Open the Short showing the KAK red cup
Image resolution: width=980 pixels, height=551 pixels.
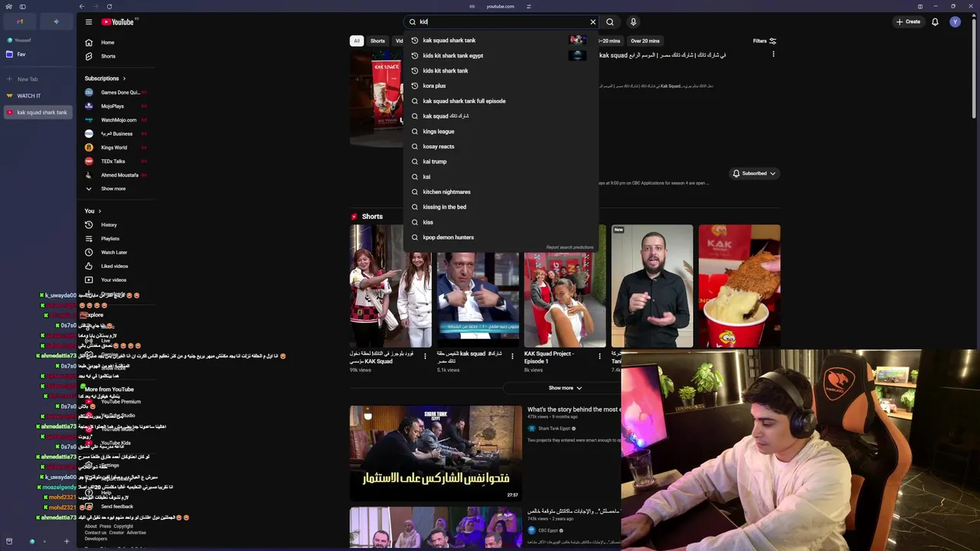740,286
